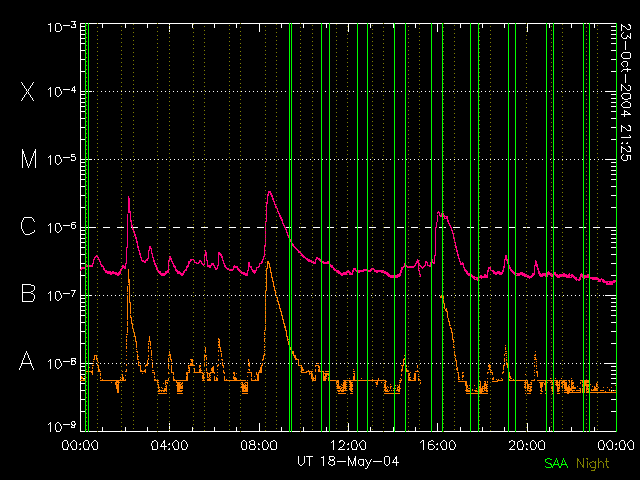Click the orange curve peak near 08:30
Screen dimensions: 640x480
tap(268, 262)
